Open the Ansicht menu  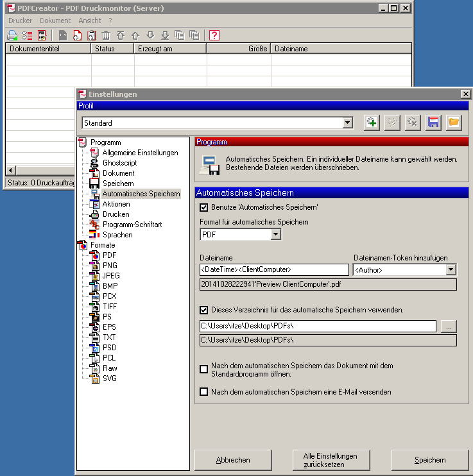click(x=90, y=21)
